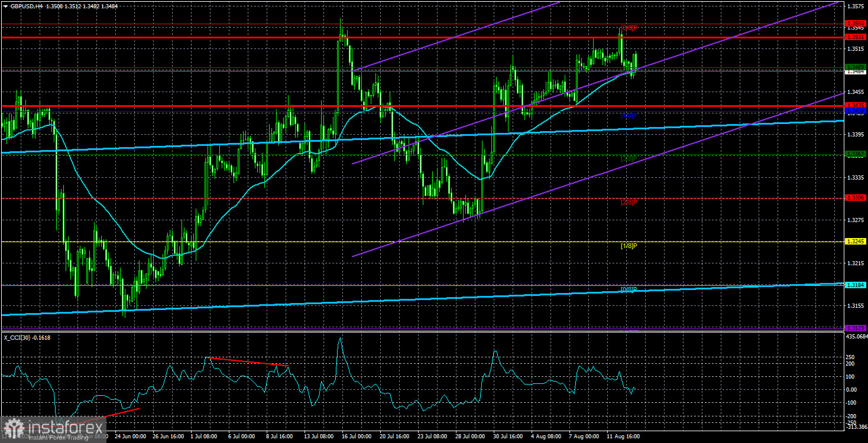Click the [3/8]P Murray level label
The width and height of the screenshot is (868, 443).
629,158
